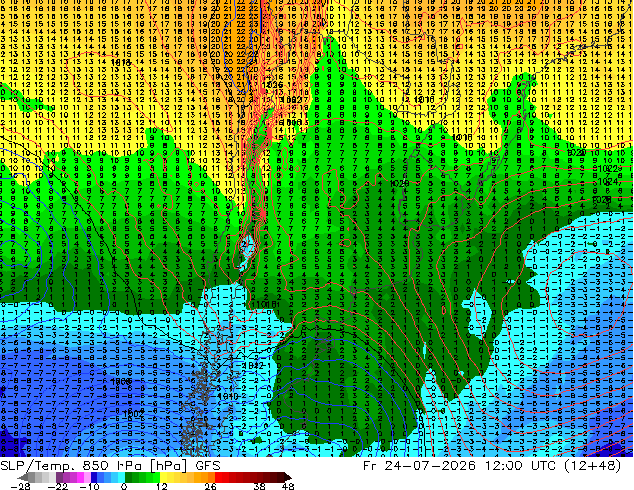Click the 1002 isobar pressure label
This screenshot has height=490, width=634.
(133, 414)
